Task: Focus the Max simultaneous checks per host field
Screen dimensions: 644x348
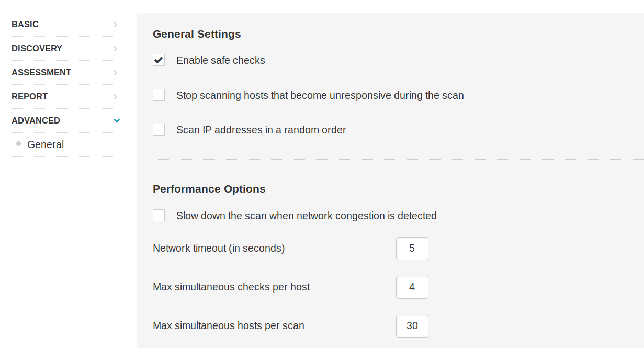Action: click(412, 287)
